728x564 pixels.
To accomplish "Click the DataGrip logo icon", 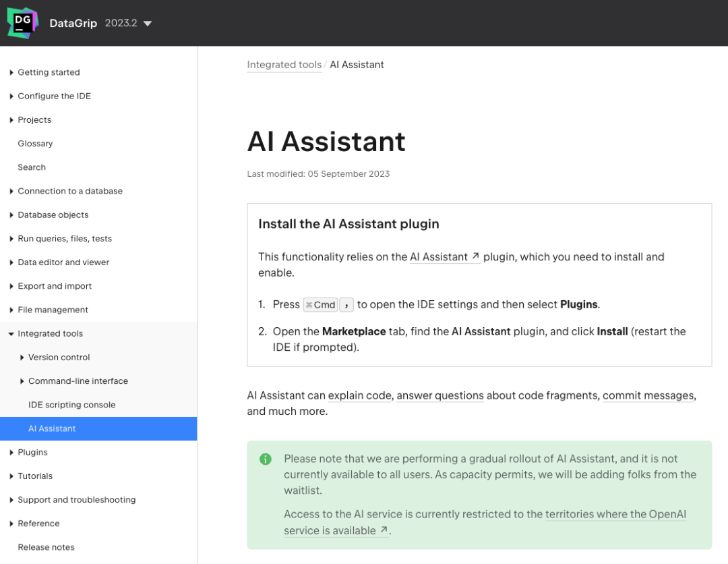I will pos(23,23).
